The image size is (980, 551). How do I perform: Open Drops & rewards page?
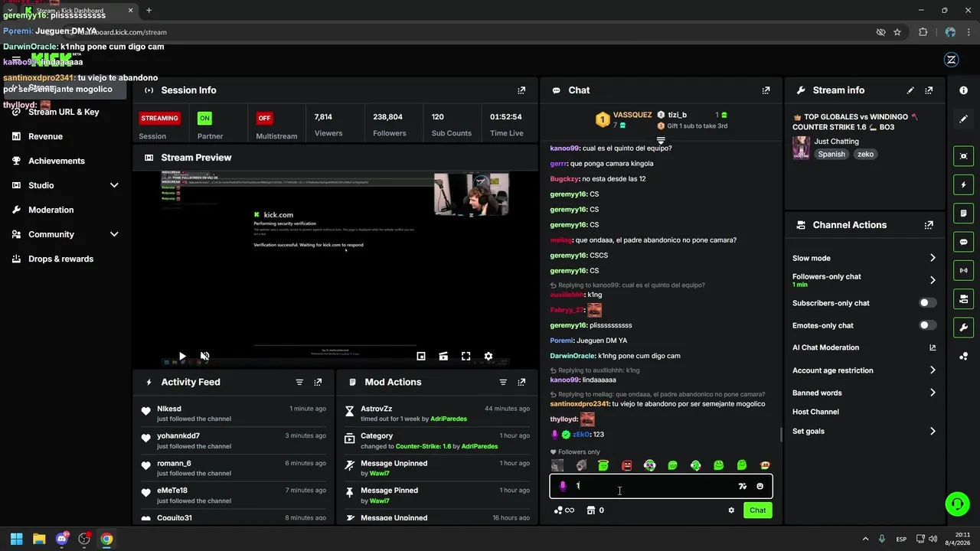tap(60, 259)
